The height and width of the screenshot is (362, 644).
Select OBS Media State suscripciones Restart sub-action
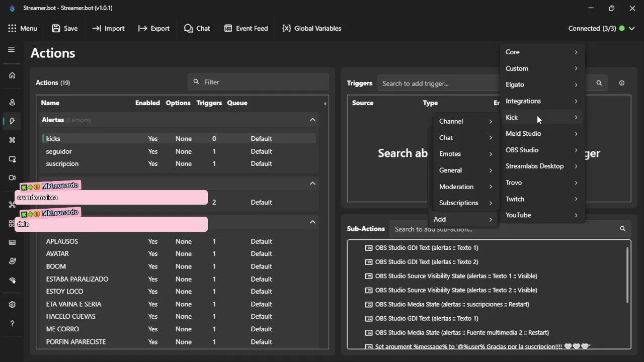(447, 304)
